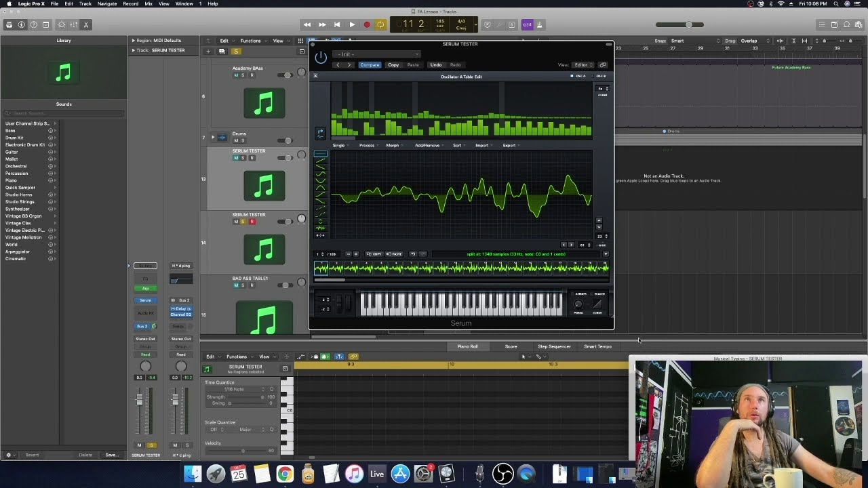The width and height of the screenshot is (868, 488).
Task: Open the Mixer in the control bar
Action: point(74,24)
